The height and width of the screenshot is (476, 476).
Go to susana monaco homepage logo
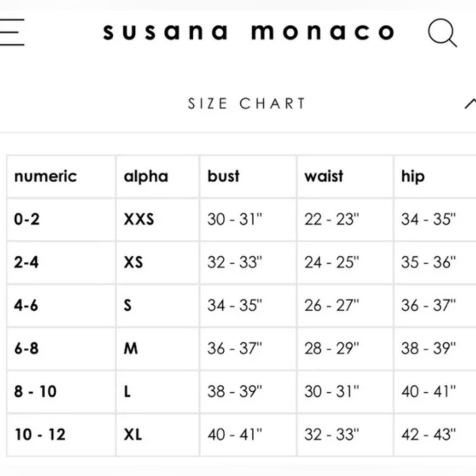[248, 32]
